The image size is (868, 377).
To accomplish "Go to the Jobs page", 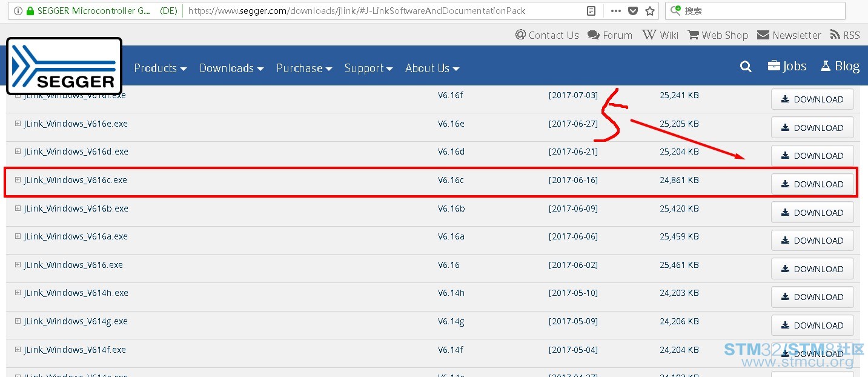I will pos(787,66).
